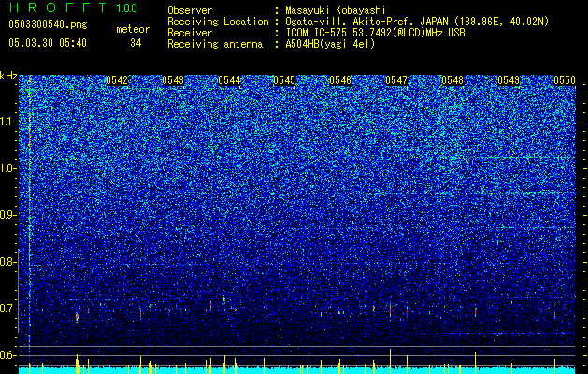This screenshot has width=588, height=374.
Task: Click the 1.0 frequency axis label
Action: pos(7,168)
